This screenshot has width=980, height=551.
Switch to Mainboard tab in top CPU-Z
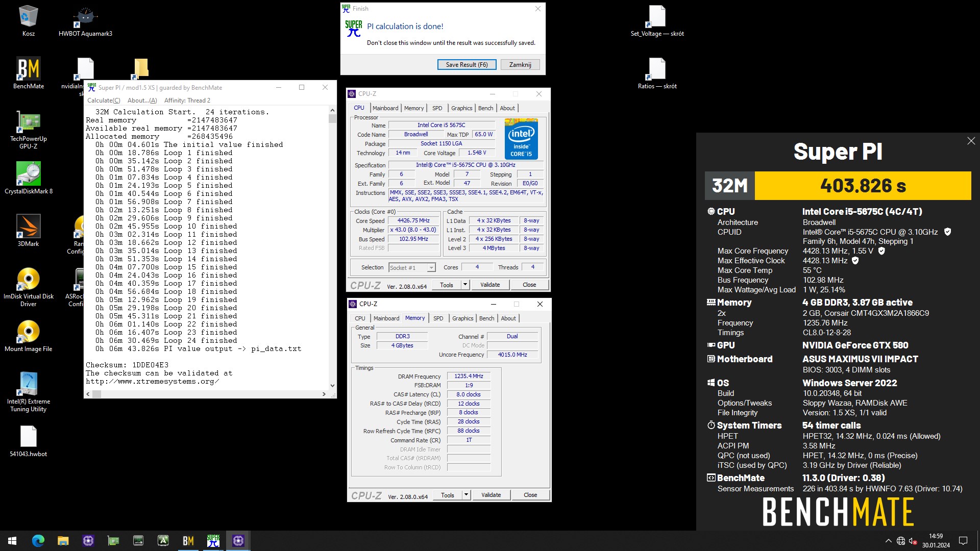click(385, 108)
